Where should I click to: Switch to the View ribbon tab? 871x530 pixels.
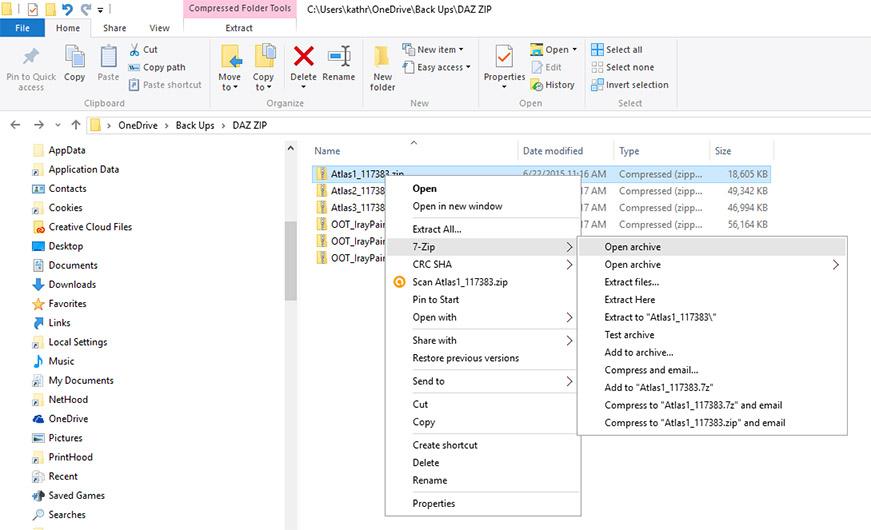click(159, 28)
